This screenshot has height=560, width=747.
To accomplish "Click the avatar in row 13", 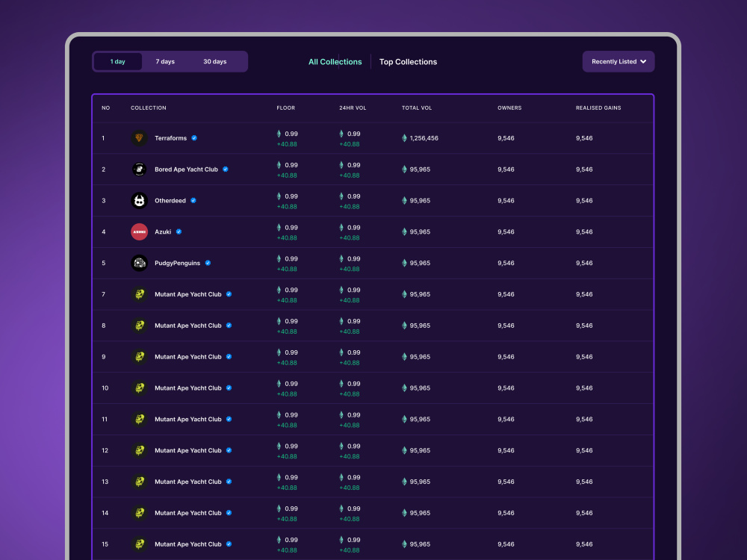I will (x=139, y=482).
